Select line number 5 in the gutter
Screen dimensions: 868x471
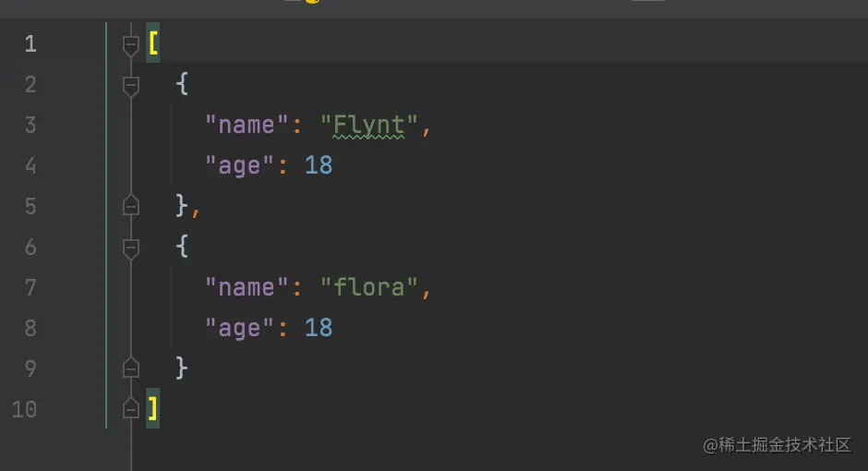pyautogui.click(x=30, y=207)
